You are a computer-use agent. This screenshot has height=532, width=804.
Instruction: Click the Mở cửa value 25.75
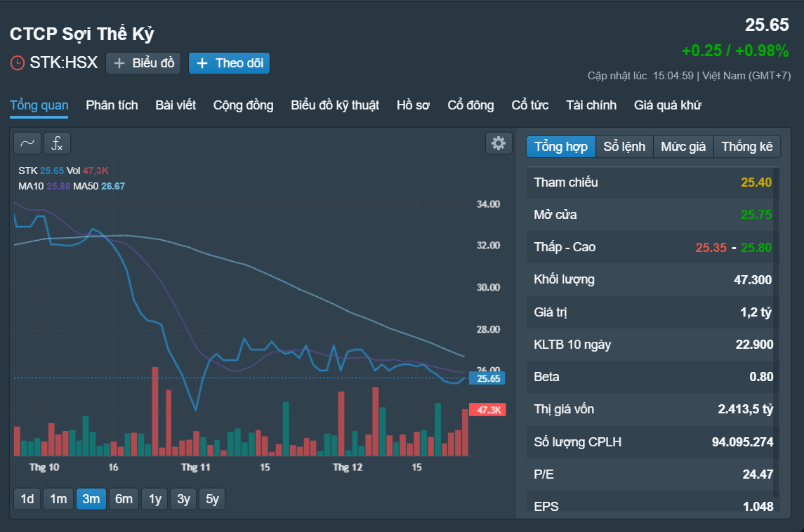[x=756, y=215]
